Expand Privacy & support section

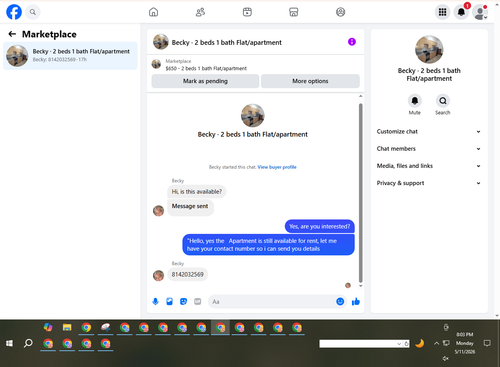click(x=429, y=183)
